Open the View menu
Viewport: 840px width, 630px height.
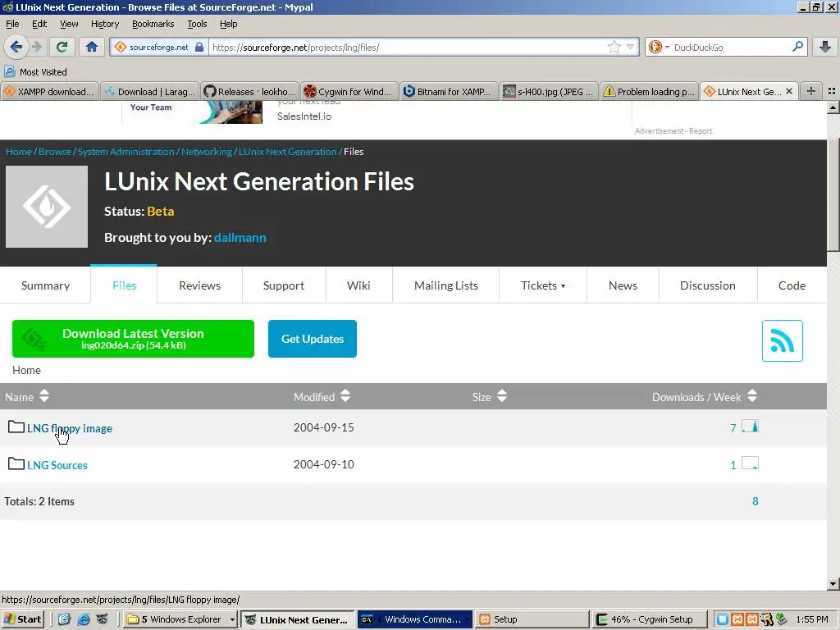coord(69,24)
